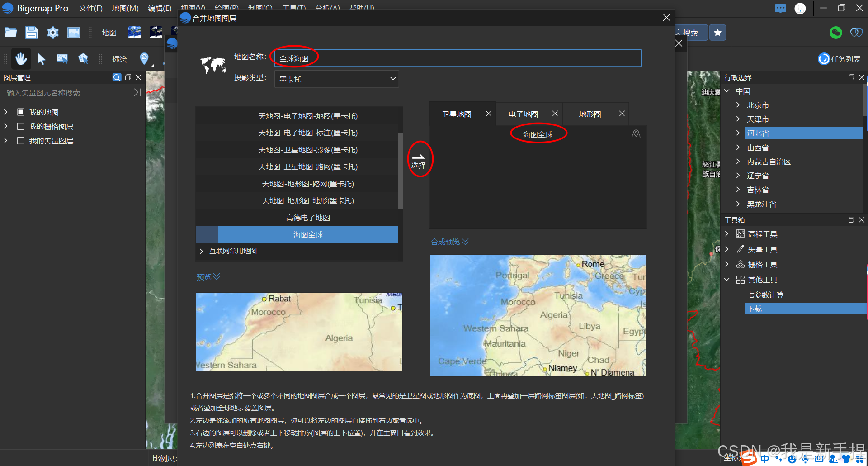The image size is (868, 466).
Task: Toggle the 我的矢量图层 checkbox
Action: tap(20, 141)
